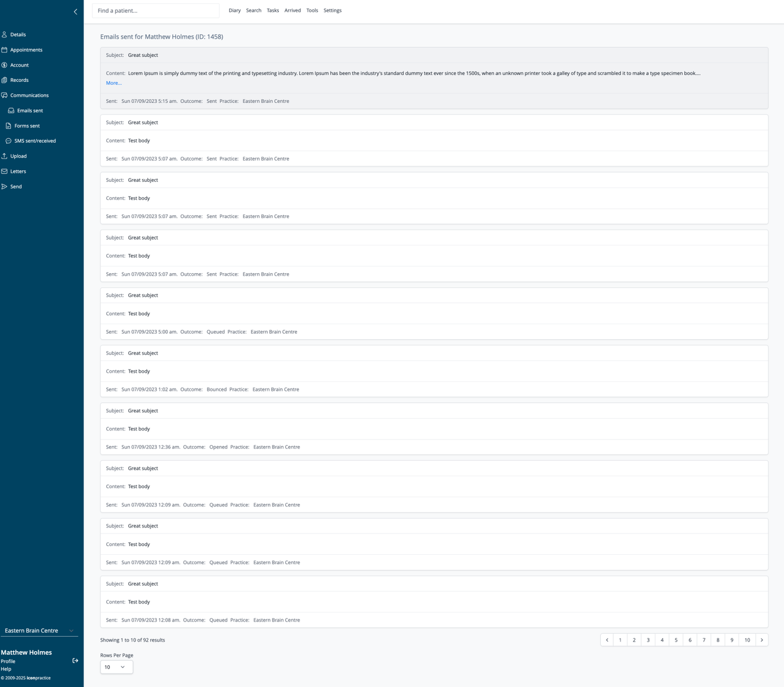Open the Eastern Brain Centre practice selector
The height and width of the screenshot is (687, 784).
coord(39,630)
